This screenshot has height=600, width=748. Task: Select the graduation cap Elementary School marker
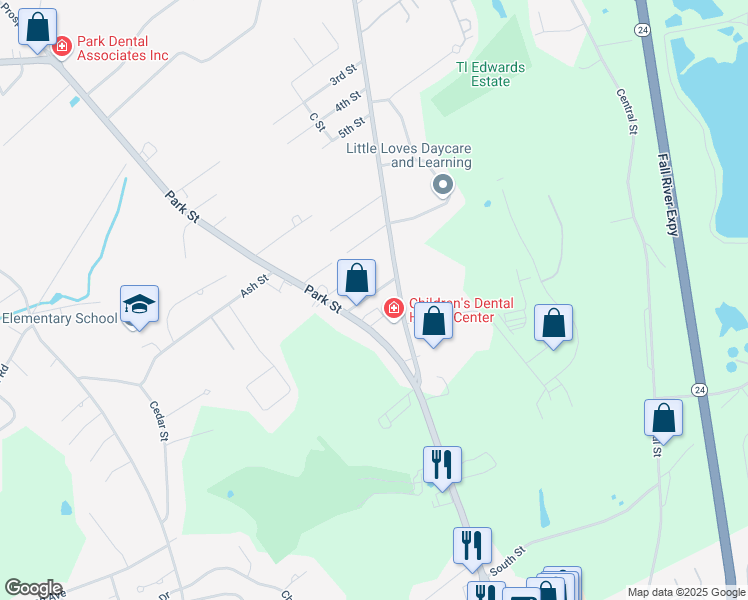139,306
